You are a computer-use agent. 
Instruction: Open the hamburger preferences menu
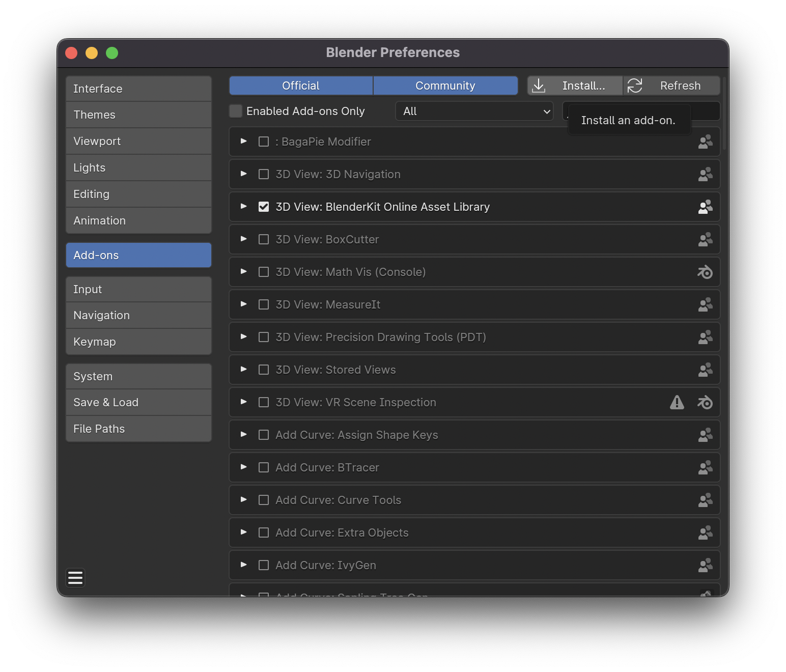point(75,578)
